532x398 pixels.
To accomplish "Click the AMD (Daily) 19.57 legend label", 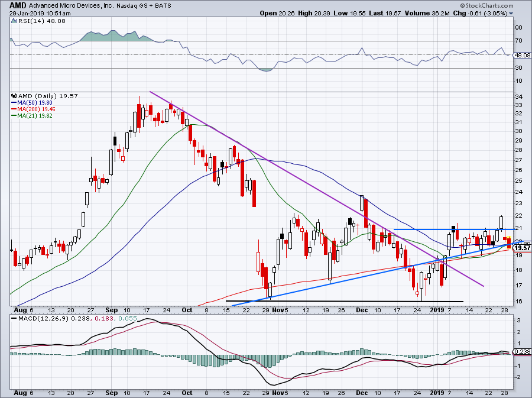I will pos(48,96).
